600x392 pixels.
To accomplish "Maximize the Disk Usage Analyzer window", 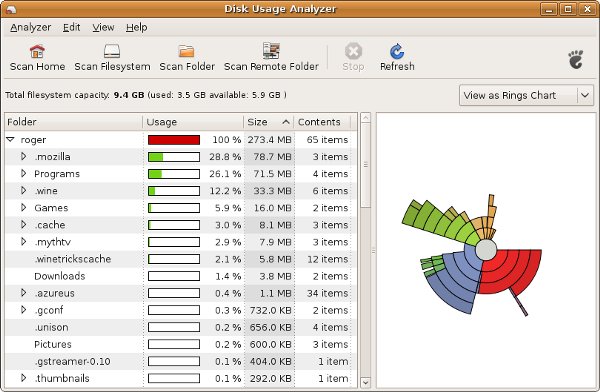I will click(568, 9).
